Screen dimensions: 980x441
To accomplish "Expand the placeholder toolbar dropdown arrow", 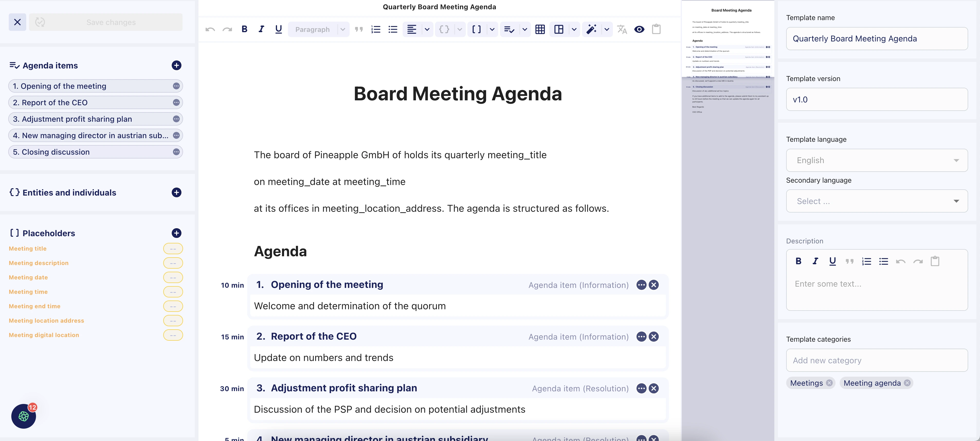I will [492, 29].
